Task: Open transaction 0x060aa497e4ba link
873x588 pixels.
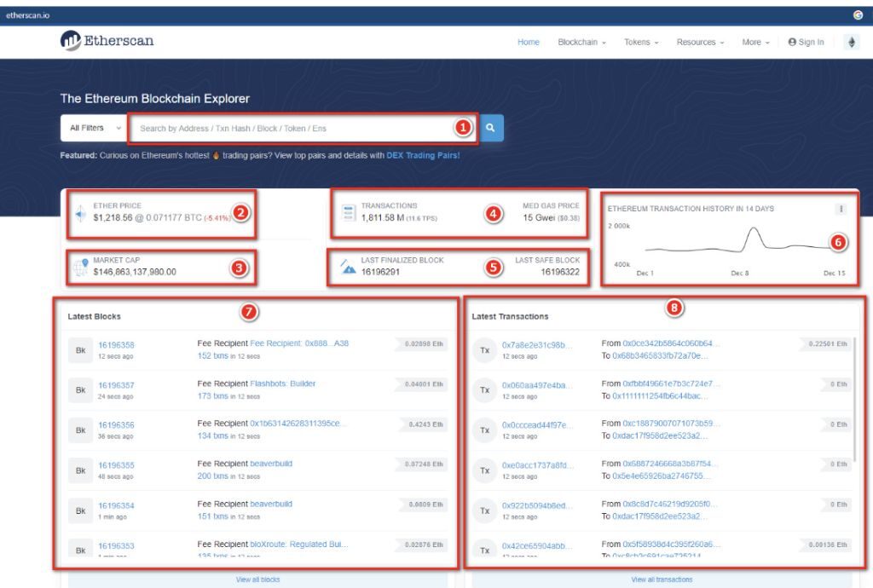Action: pos(536,385)
